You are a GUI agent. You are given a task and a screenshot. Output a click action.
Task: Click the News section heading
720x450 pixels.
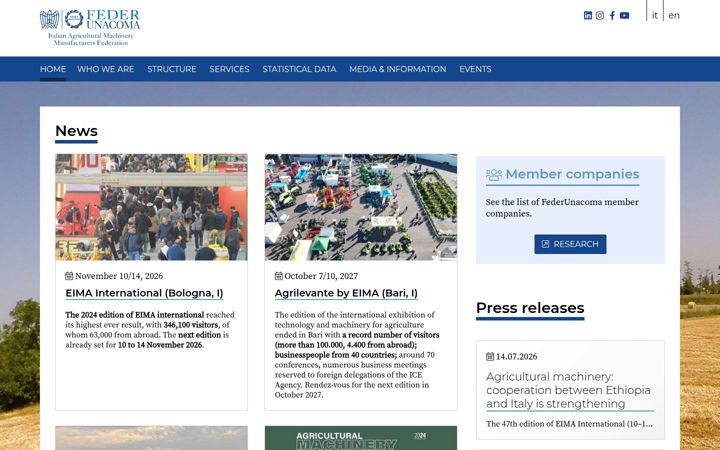click(x=76, y=131)
